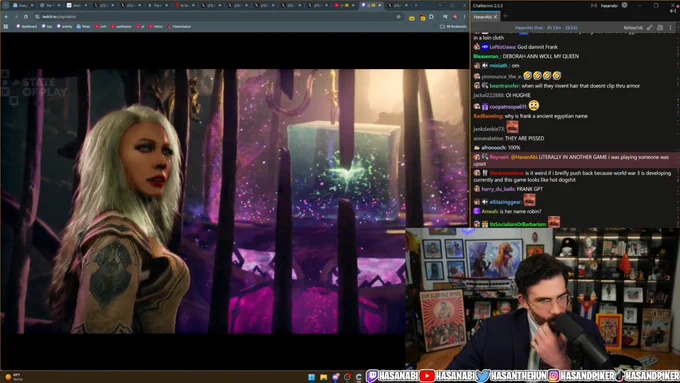Image resolution: width=680 pixels, height=383 pixels.
Task: Click the twitch.tv address bar
Action: click(217, 16)
